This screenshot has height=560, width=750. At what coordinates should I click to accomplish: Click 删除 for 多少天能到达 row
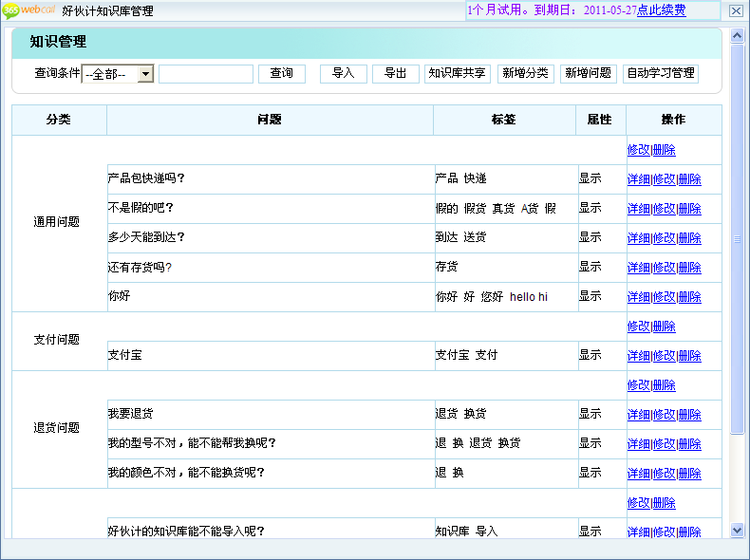point(690,238)
